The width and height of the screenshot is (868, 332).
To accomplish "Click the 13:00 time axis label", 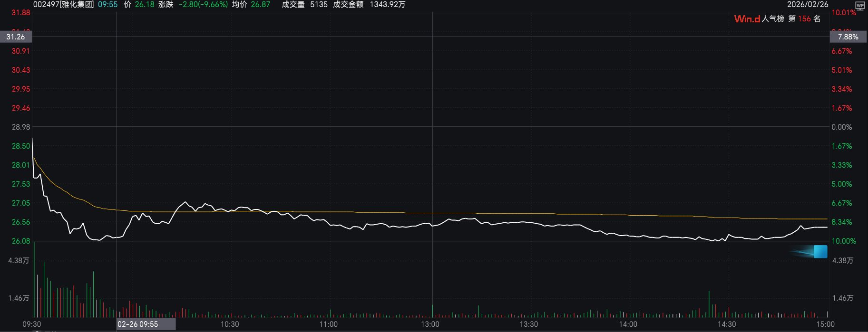I will (430, 324).
